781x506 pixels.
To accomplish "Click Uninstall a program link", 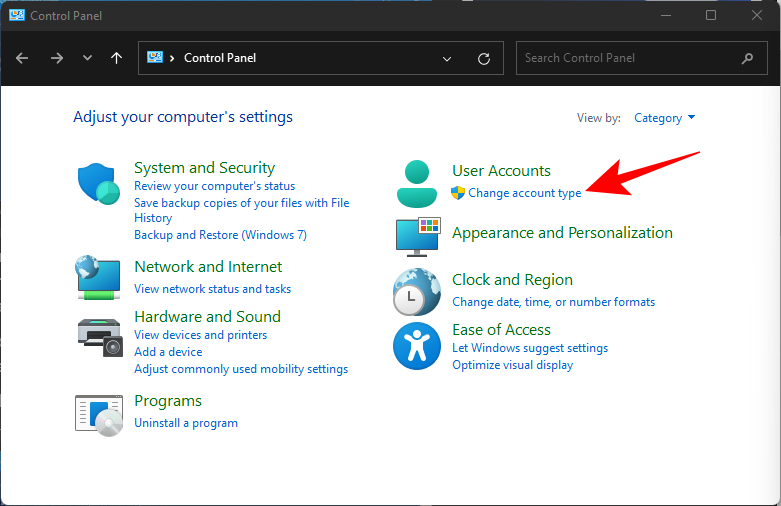I will 186,423.
